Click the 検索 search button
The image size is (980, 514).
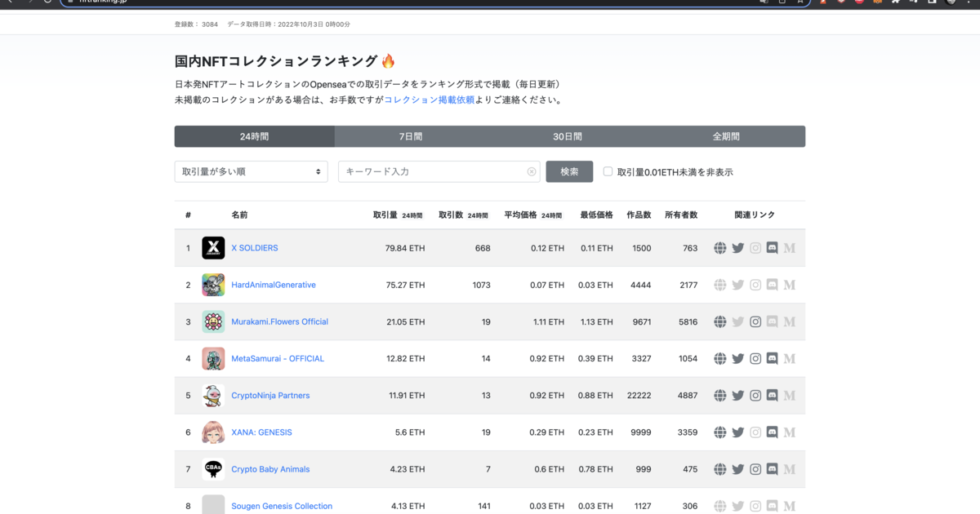point(569,171)
